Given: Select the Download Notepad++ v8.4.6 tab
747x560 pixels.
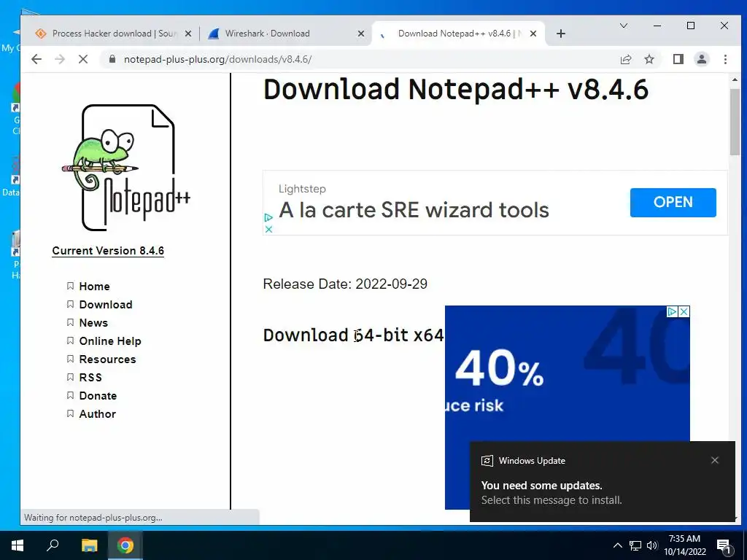Looking at the screenshot, I should pyautogui.click(x=459, y=34).
